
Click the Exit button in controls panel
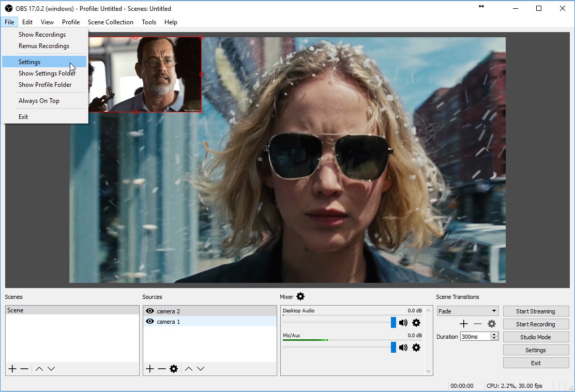point(536,363)
